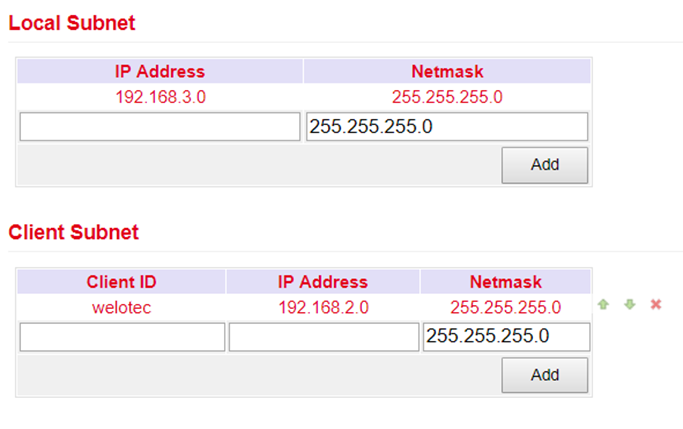683x429 pixels.
Task: Click the empty Local Subnet IP Address field
Action: click(160, 127)
